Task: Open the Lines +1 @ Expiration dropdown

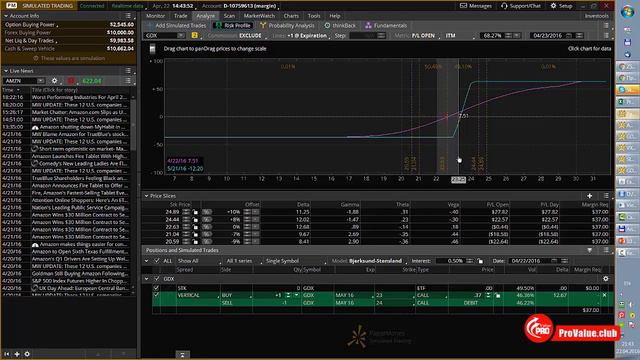Action: (x=308, y=36)
